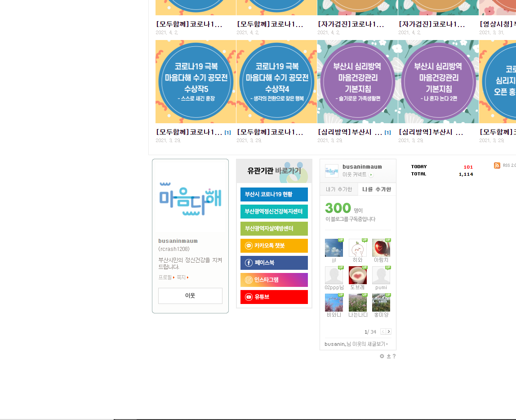The width and height of the screenshot is (516, 420).
Task: Open 부산광역자살예방센터 link
Action: coord(274,229)
